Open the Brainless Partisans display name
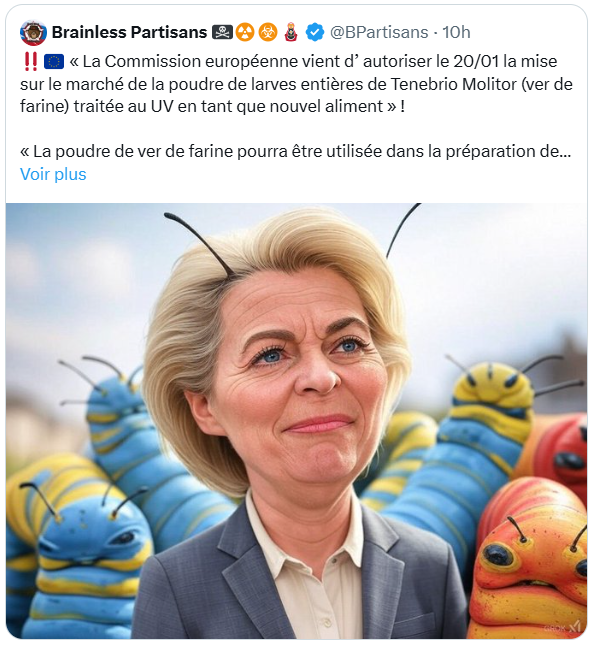The height and width of the screenshot is (646, 594). tap(129, 32)
